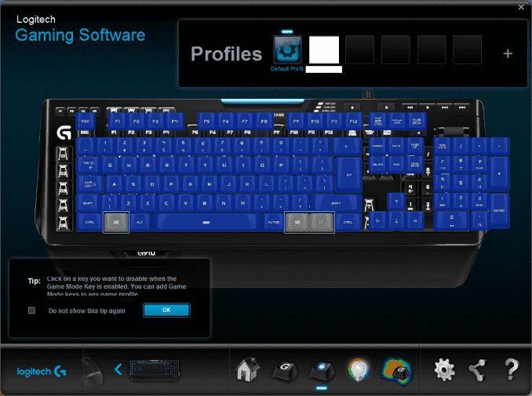Image resolution: width=532 pixels, height=396 pixels.
Task: Open the G-key customization icon
Action: point(284,369)
